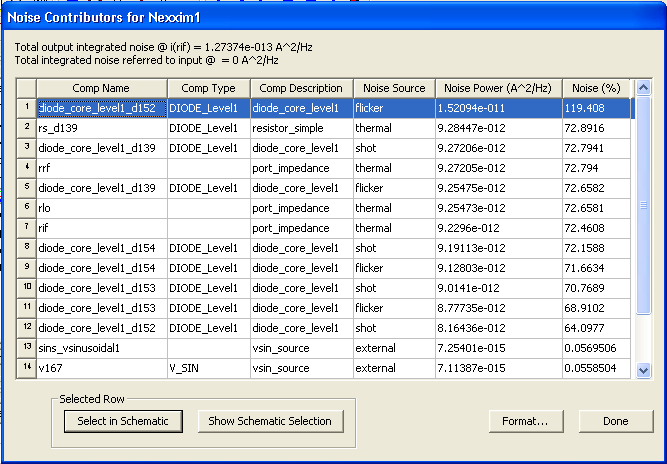This screenshot has height=464, width=667.
Task: Sort by the Noise (%) column header
Action: click(x=598, y=88)
